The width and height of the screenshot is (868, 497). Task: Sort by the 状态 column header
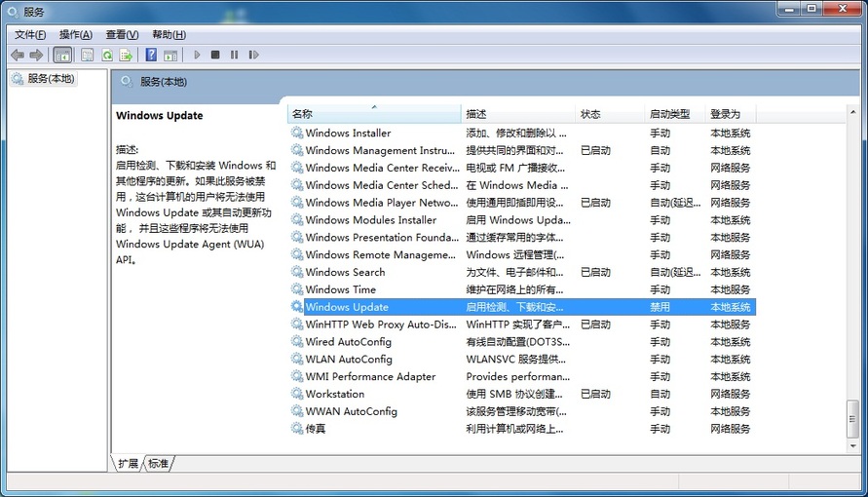click(610, 114)
